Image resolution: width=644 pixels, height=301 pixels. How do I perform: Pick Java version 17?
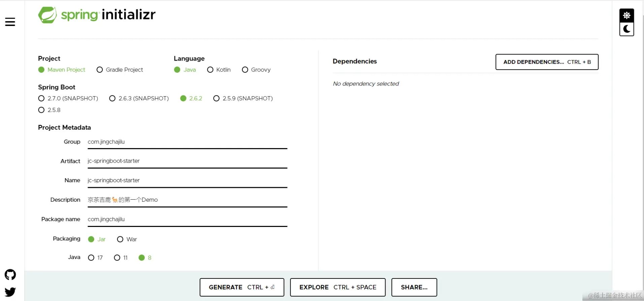(x=95, y=258)
